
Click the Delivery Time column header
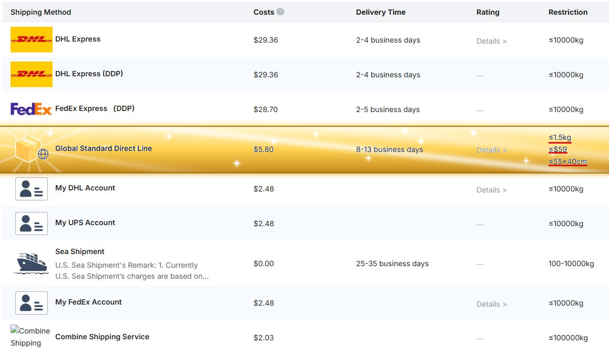381,12
